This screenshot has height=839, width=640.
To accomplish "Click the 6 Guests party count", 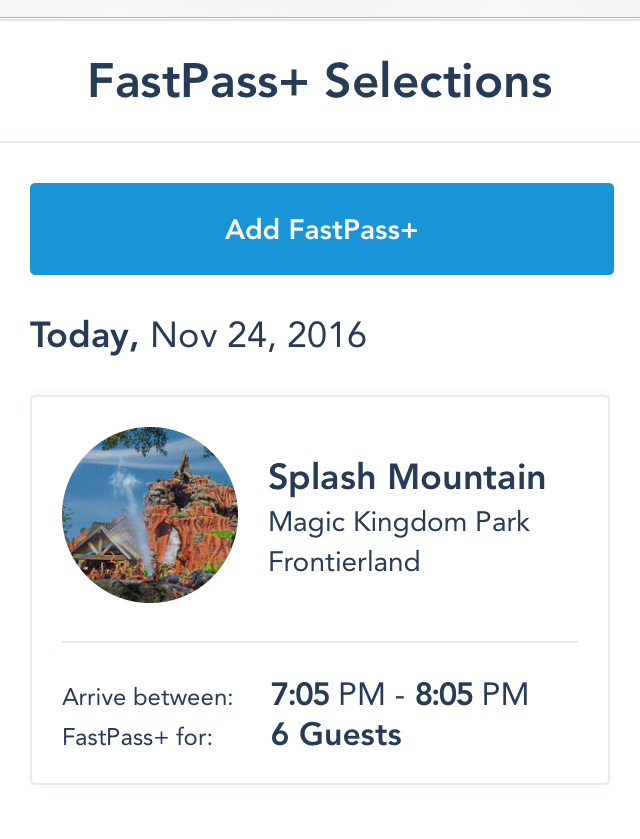I will click(336, 734).
